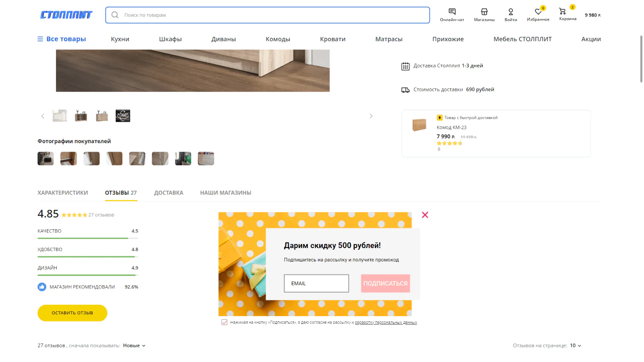Open the Прихожие category
Image resolution: width=644 pixels, height=362 pixels.
pos(448,39)
